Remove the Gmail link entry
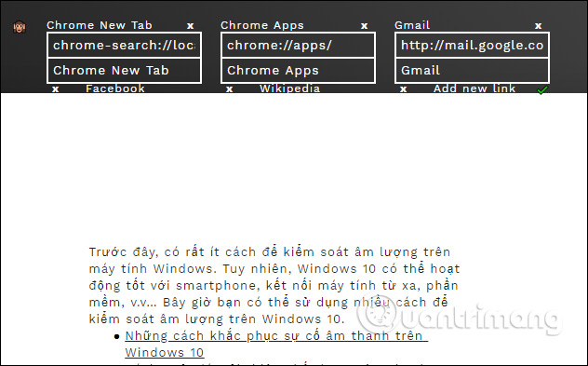 click(x=538, y=26)
